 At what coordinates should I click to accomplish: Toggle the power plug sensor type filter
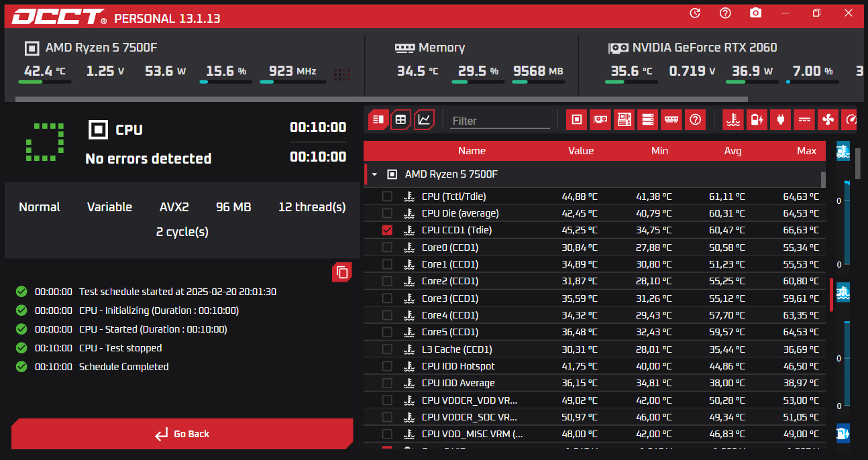pos(780,120)
